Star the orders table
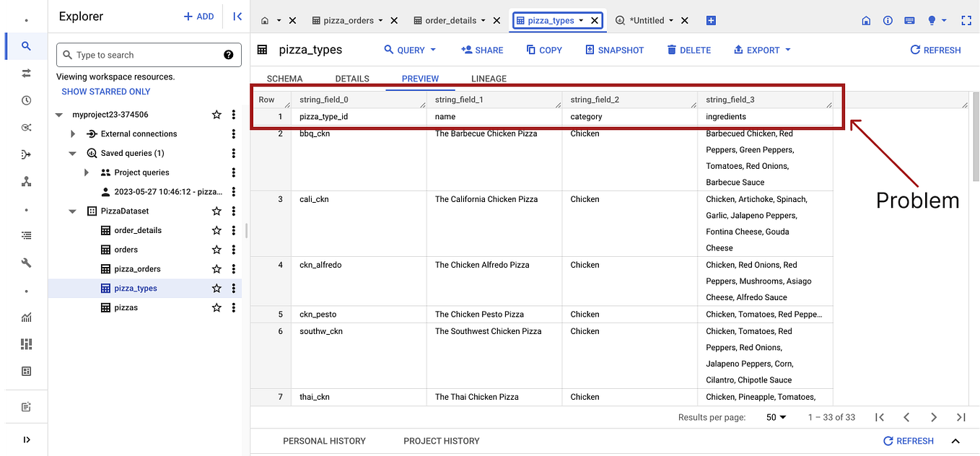Image resolution: width=980 pixels, height=456 pixels. click(216, 249)
